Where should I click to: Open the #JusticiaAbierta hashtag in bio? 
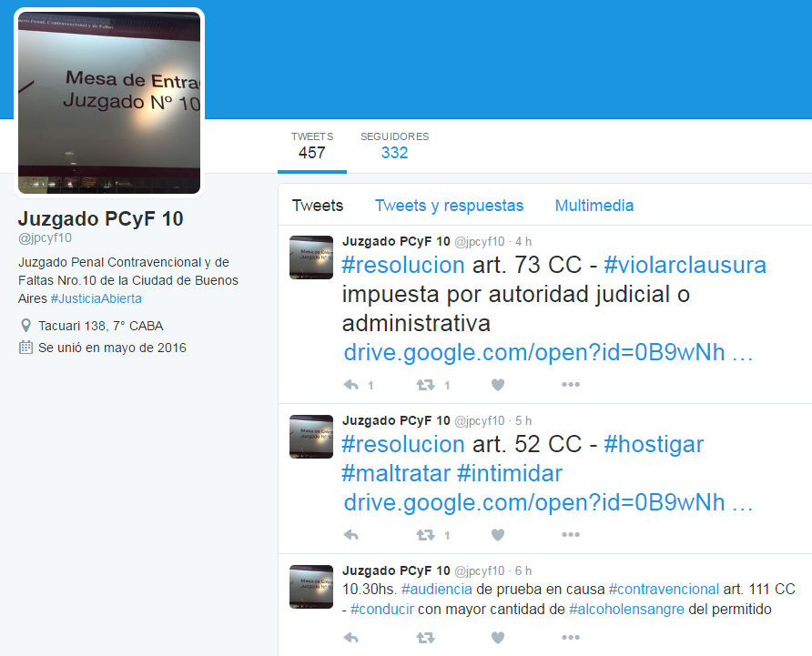pos(96,298)
